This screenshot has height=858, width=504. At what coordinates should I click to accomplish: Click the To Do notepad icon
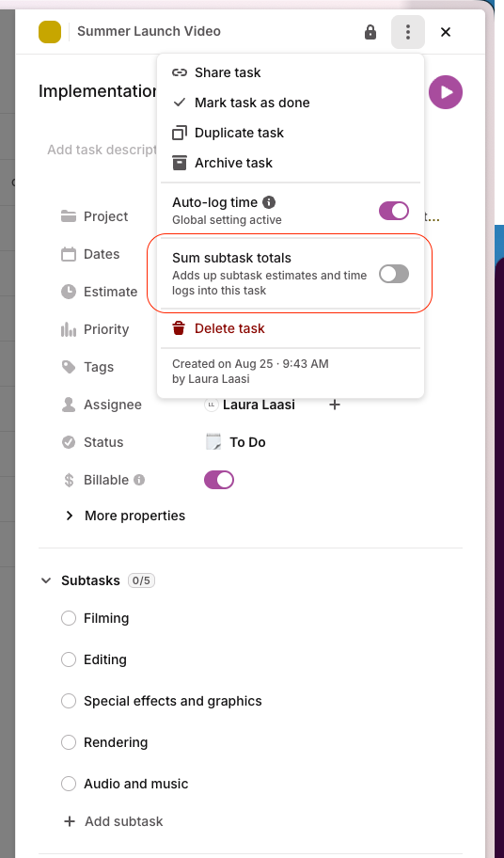[213, 441]
